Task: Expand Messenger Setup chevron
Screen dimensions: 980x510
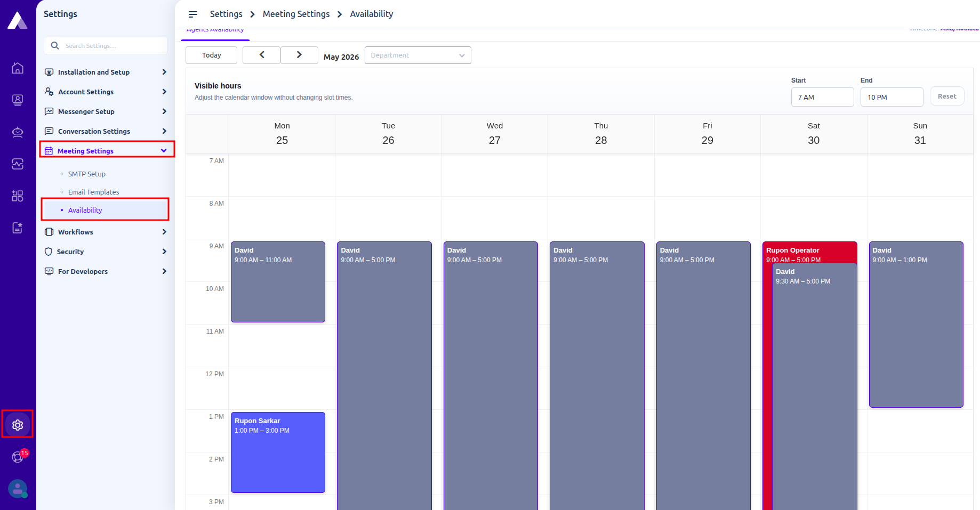Action: [x=164, y=111]
